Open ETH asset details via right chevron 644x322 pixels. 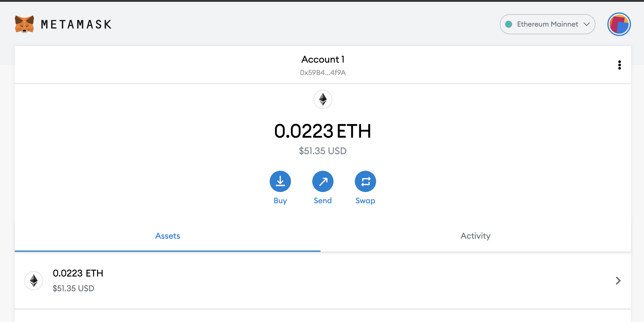coord(618,280)
